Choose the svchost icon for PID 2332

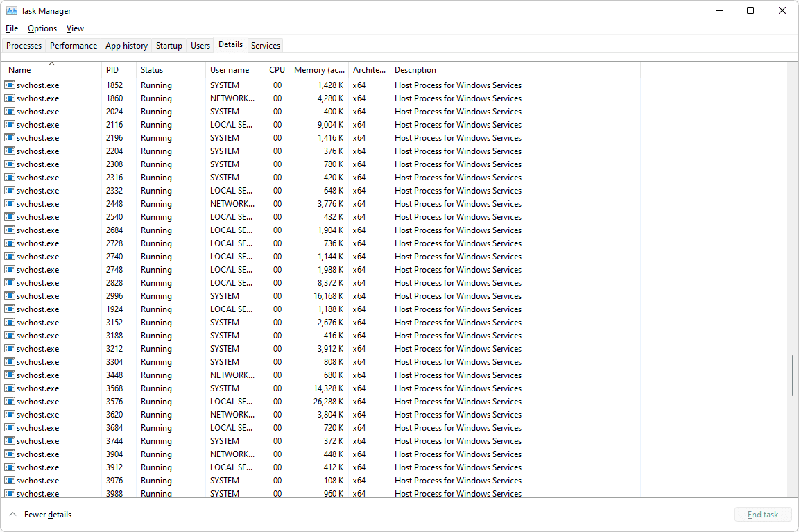click(x=9, y=190)
